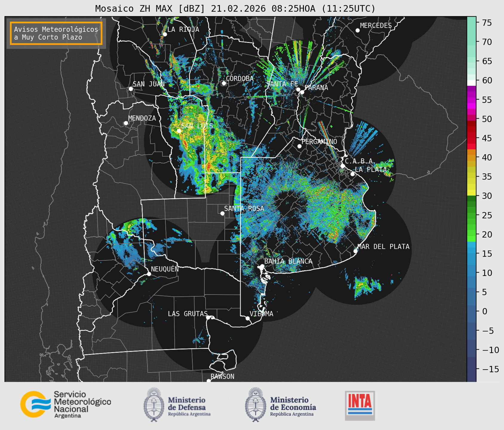This screenshot has width=504, height=430.
Task: Click the white marker dot for San Luis
Action: [x=179, y=131]
